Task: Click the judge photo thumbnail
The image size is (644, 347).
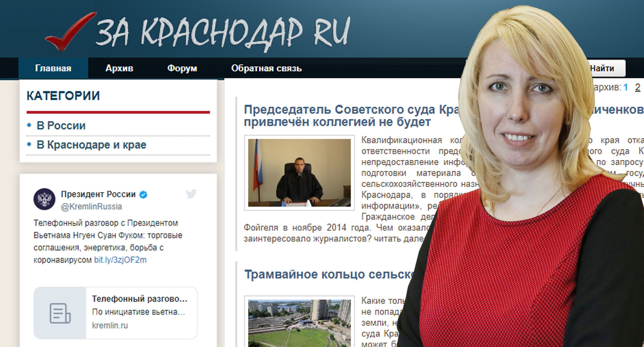Action: pos(299,173)
